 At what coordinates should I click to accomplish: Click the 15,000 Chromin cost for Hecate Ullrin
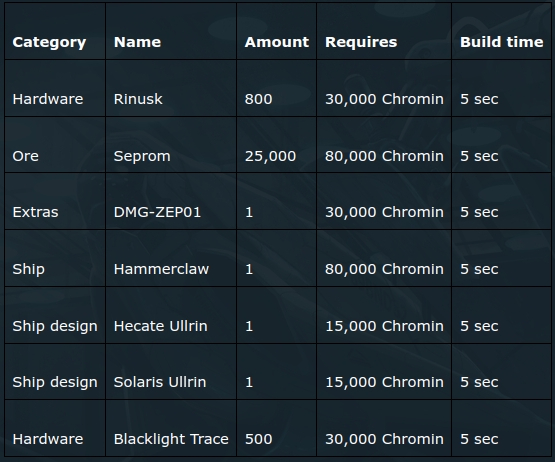click(384, 326)
